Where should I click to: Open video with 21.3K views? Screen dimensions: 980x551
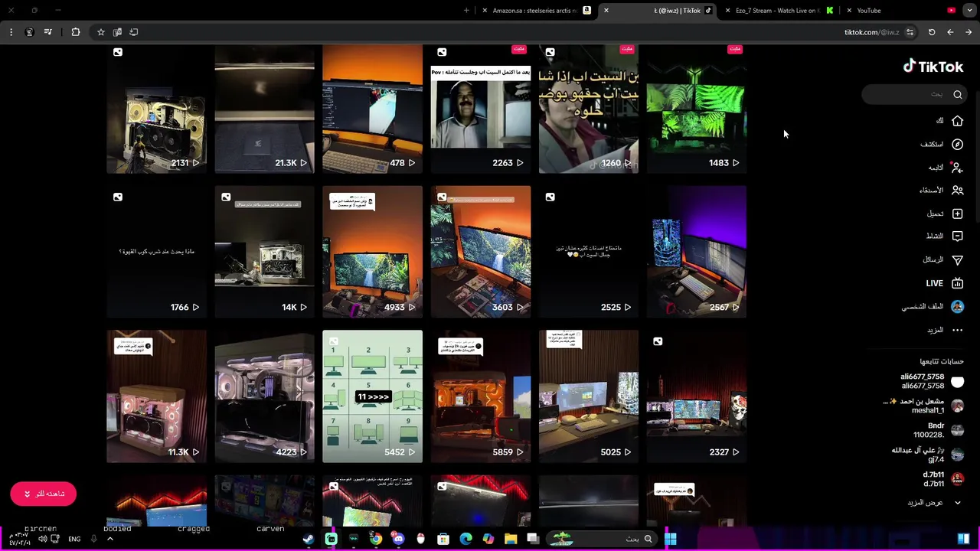coord(264,109)
